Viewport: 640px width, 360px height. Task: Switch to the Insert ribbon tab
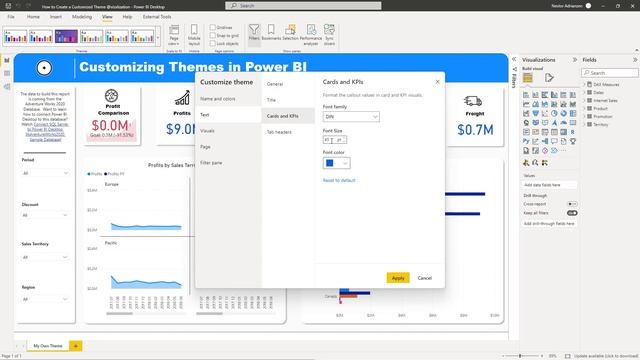click(56, 17)
